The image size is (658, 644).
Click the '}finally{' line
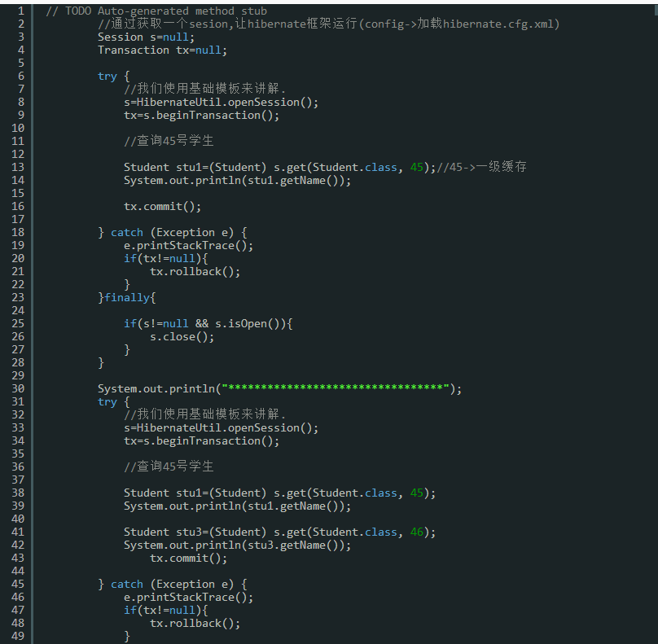pyautogui.click(x=127, y=297)
